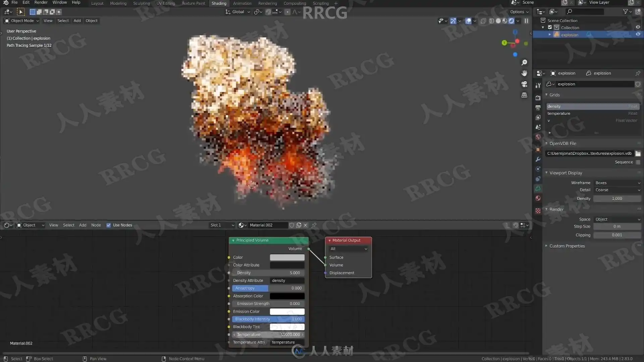Pause viewport rendering with the pause icon
644x362 pixels.
pos(526,21)
